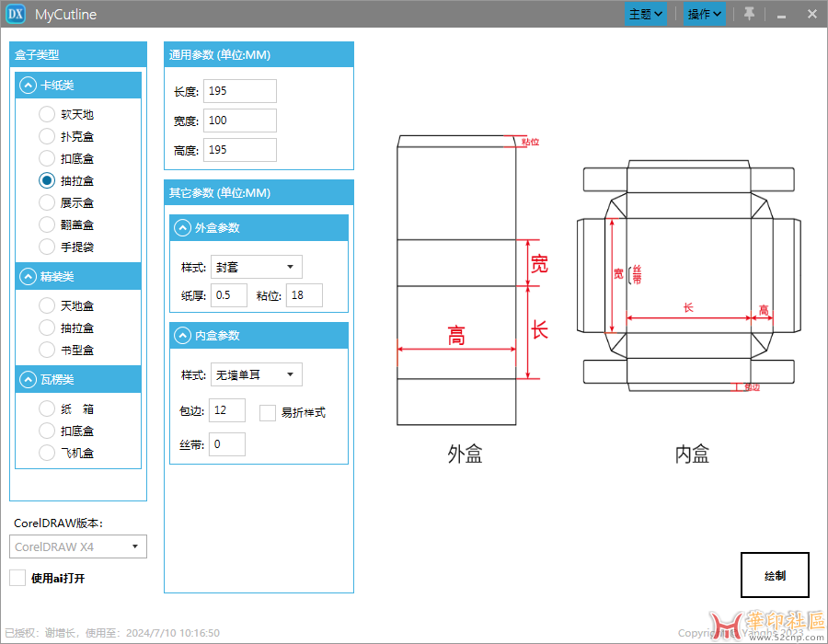
Task: Collapse the 外盒参数 panel chevron icon
Action: click(x=182, y=228)
